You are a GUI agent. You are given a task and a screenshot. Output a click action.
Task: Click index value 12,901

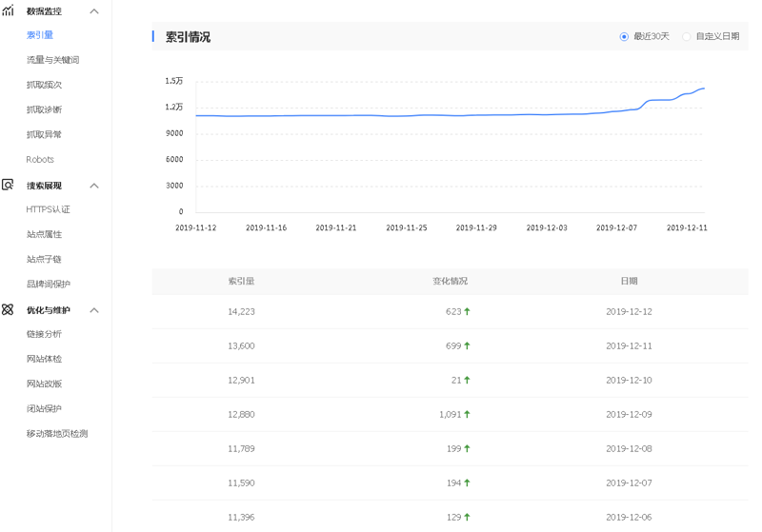click(x=242, y=380)
